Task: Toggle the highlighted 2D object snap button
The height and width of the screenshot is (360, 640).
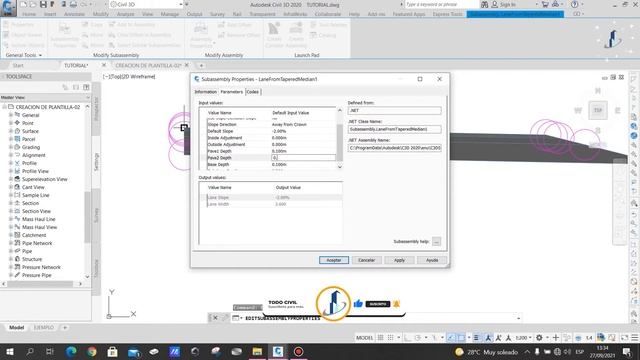Action: click(x=461, y=338)
